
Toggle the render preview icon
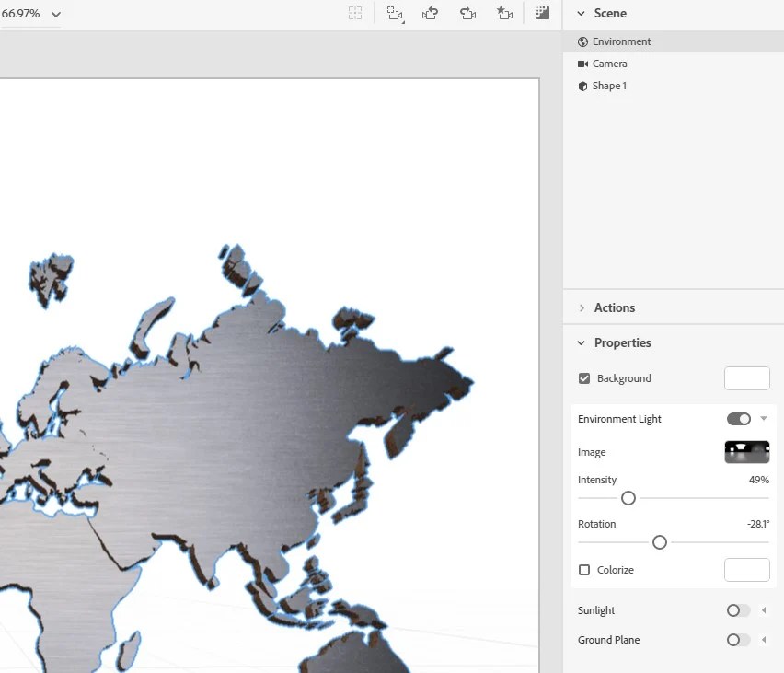coord(543,13)
